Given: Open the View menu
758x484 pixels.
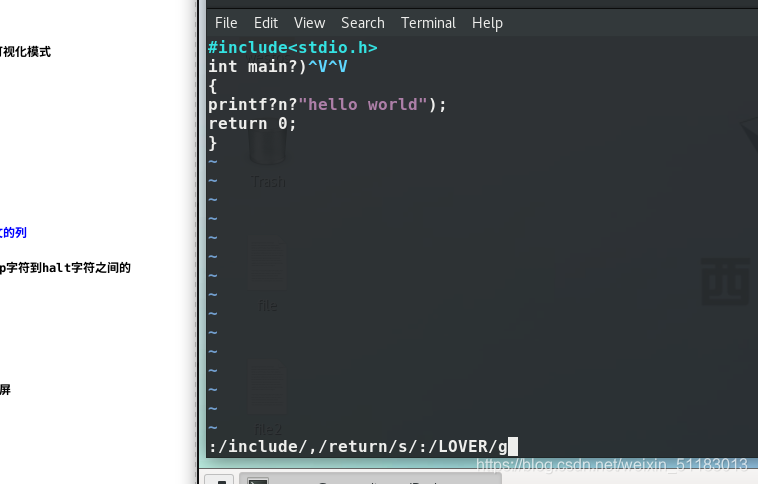Looking at the screenshot, I should click(309, 23).
